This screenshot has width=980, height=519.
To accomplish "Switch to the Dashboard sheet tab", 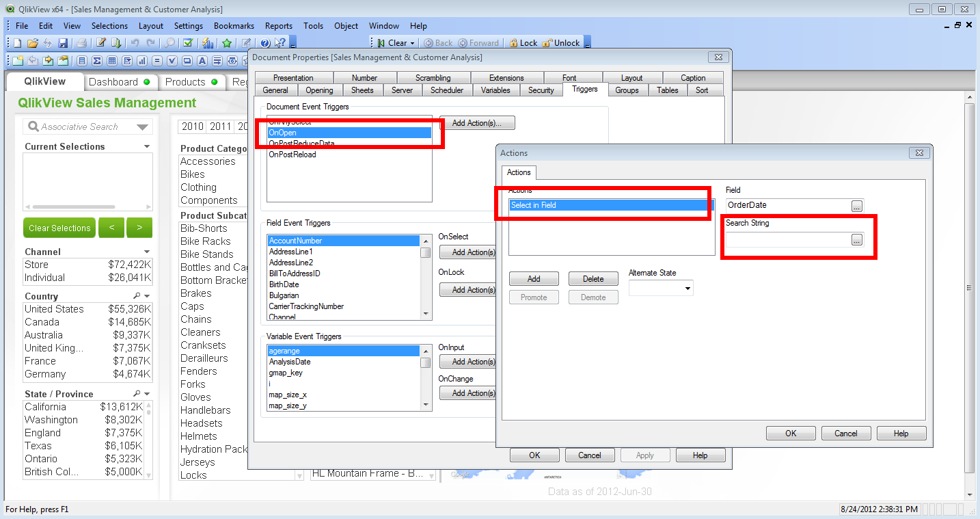I will pyautogui.click(x=120, y=82).
